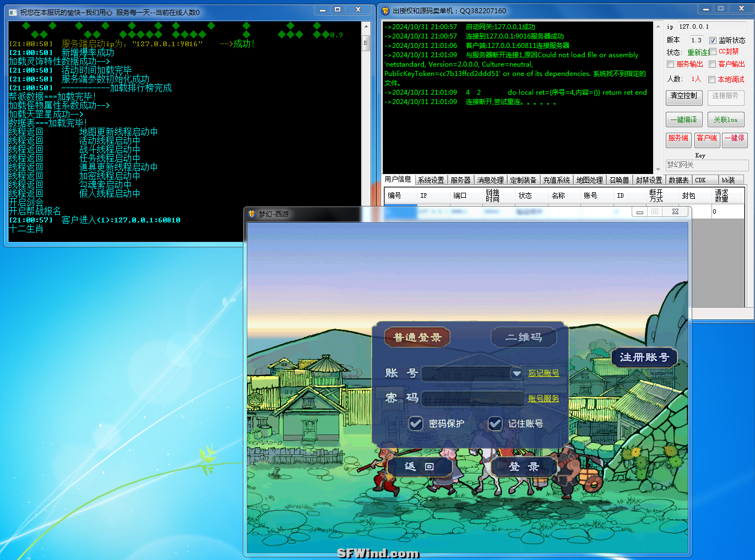Click the 名称 column header
The image size is (755, 560).
[x=564, y=195]
